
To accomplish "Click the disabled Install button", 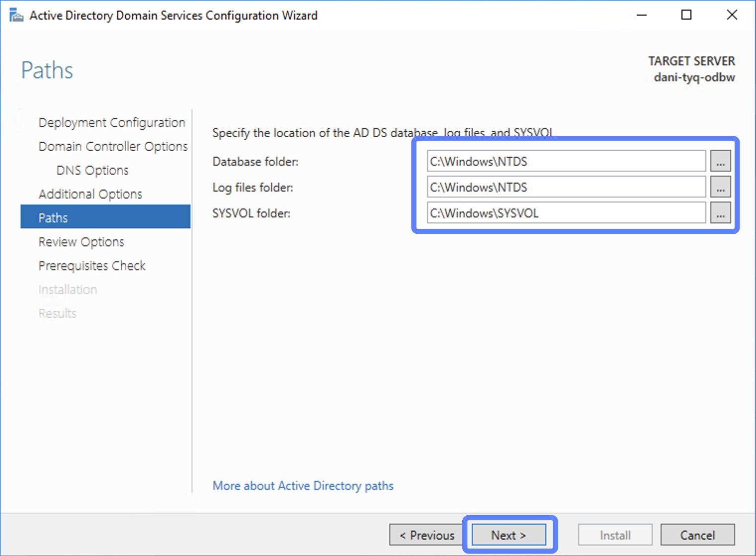I will coord(615,535).
